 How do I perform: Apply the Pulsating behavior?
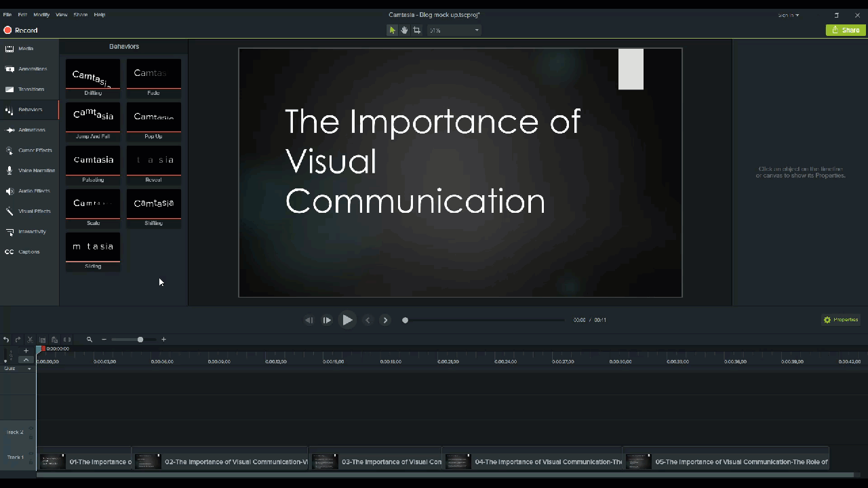tap(93, 160)
